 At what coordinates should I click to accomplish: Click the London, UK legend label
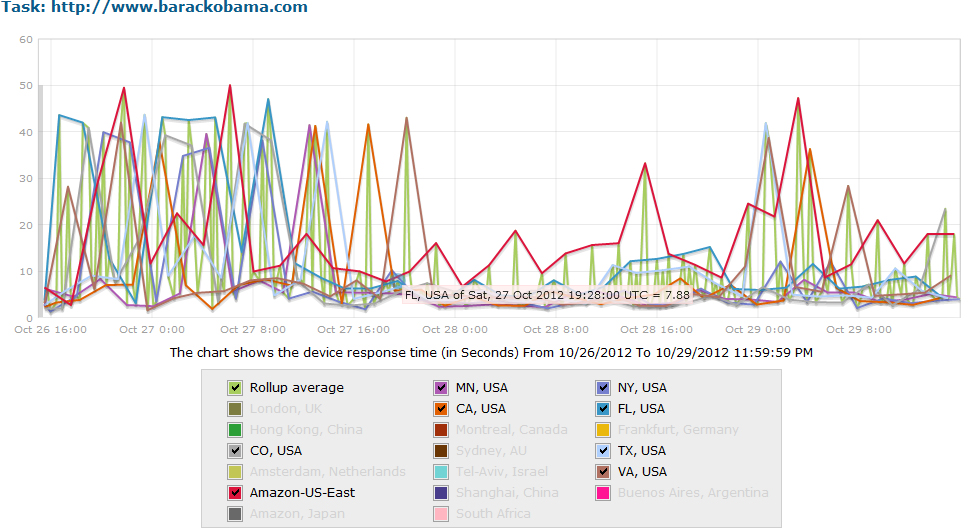pyautogui.click(x=286, y=409)
